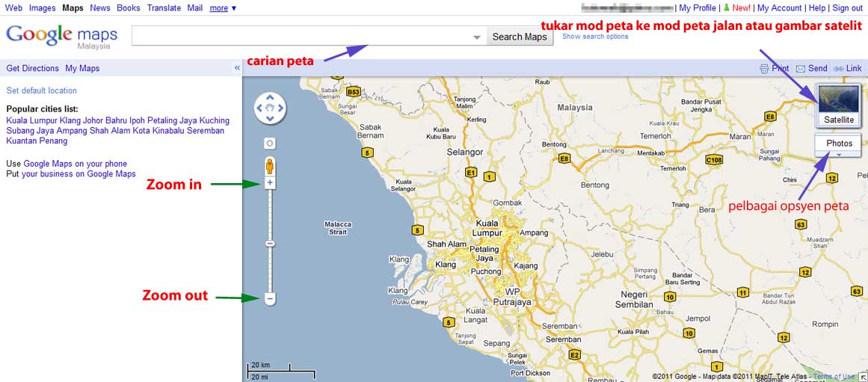The image size is (868, 382).
Task: Click the E8 highway shield near Bentong
Action: coord(564,159)
